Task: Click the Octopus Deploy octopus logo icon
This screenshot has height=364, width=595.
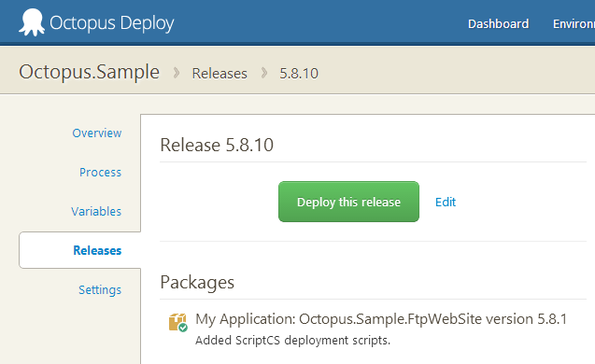Action: [x=32, y=22]
